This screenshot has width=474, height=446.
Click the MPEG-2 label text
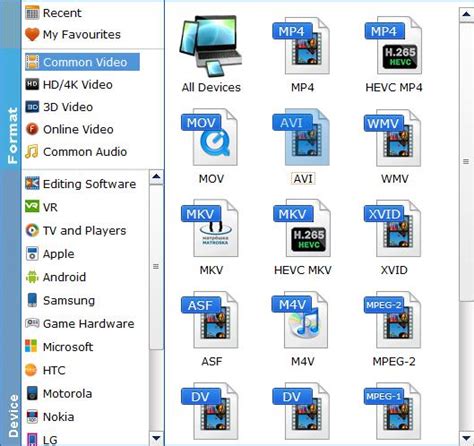pos(394,361)
